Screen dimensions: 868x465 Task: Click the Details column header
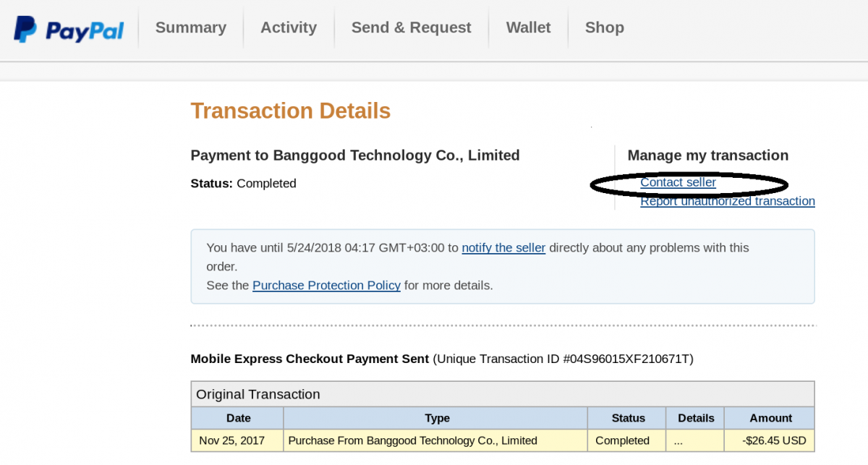pyautogui.click(x=696, y=418)
